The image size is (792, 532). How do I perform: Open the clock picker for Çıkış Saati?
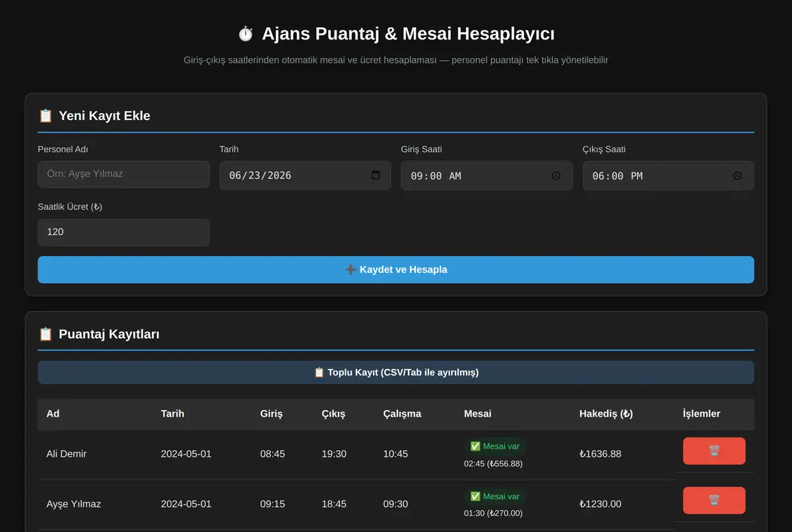(738, 176)
